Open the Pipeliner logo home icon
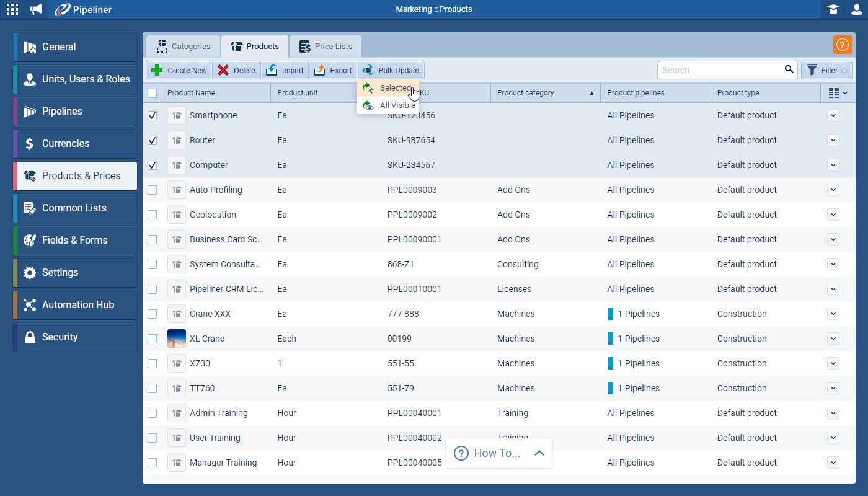The width and height of the screenshot is (868, 496). tap(61, 9)
